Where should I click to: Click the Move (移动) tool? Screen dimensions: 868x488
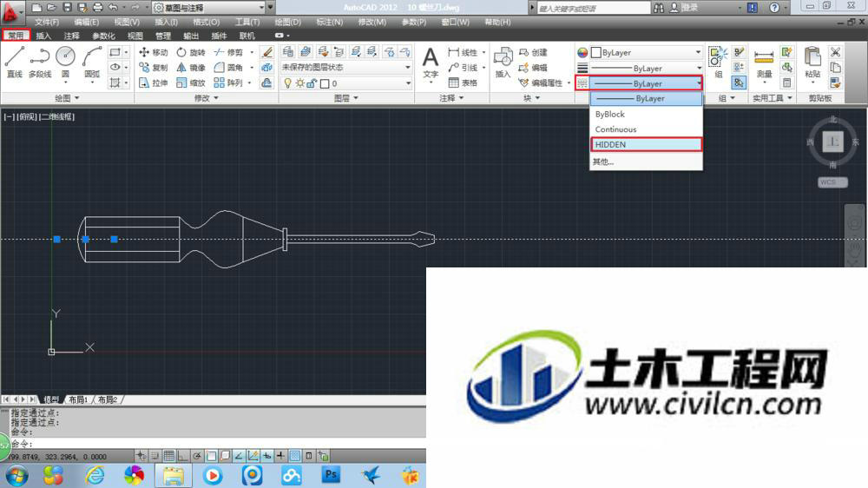tap(154, 52)
